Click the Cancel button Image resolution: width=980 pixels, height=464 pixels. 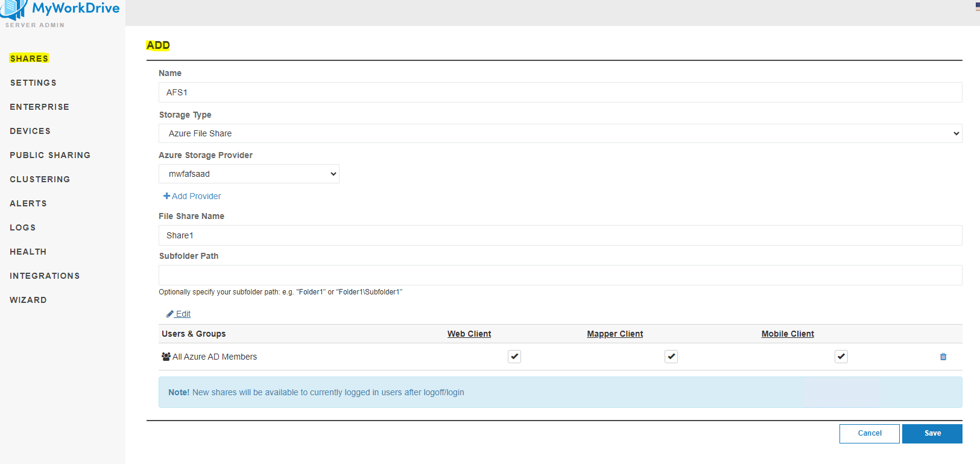(869, 433)
